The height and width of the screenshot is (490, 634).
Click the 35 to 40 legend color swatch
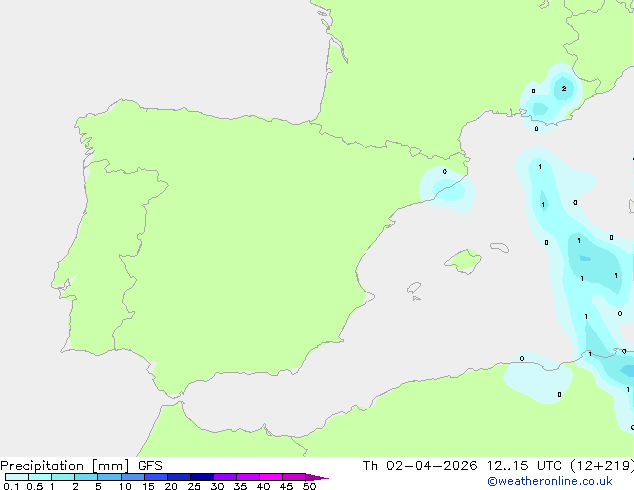[248, 477]
